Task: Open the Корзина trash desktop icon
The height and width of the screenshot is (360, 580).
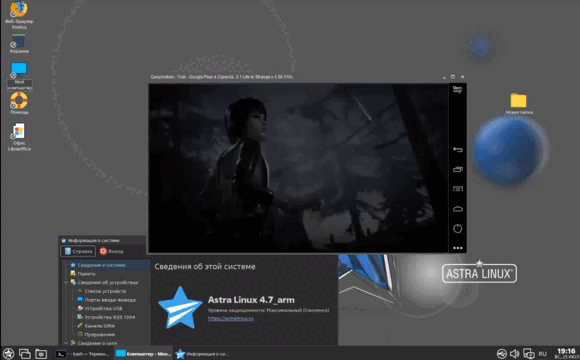Action: pos(19,44)
